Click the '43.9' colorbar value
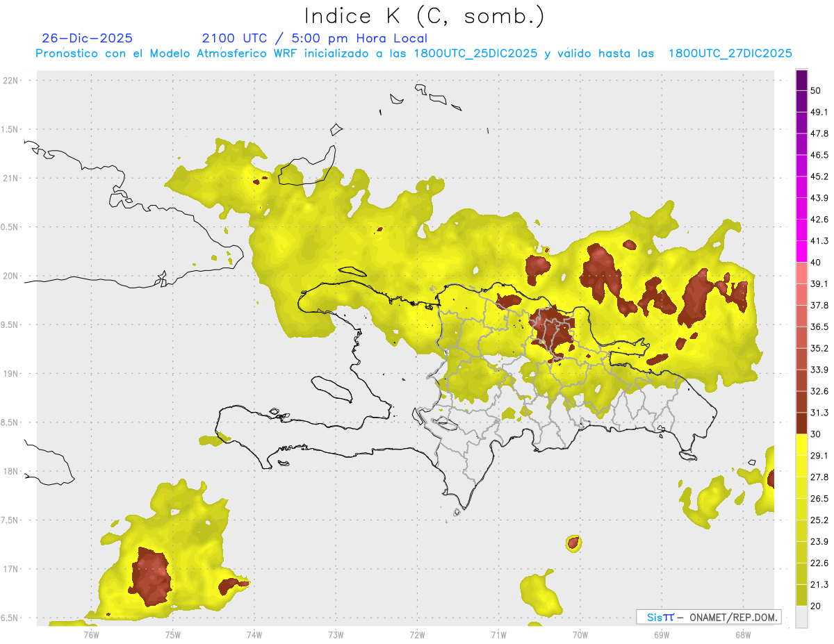 click(819, 198)
